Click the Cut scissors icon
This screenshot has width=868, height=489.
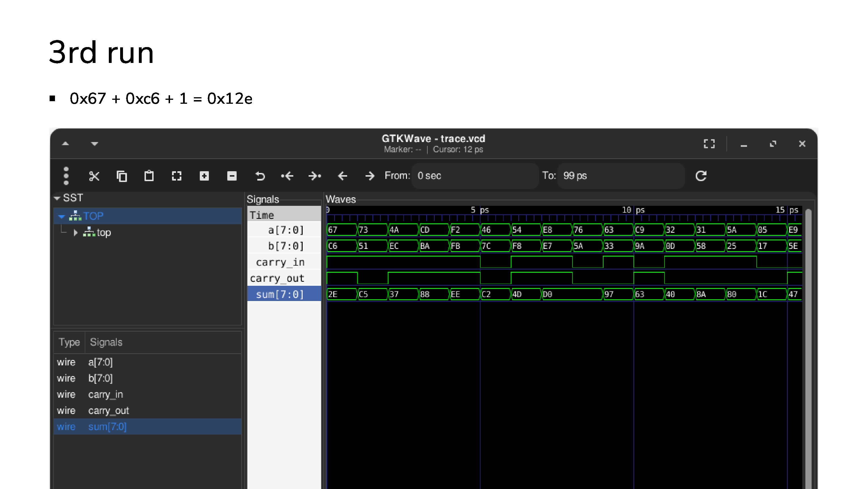click(94, 176)
